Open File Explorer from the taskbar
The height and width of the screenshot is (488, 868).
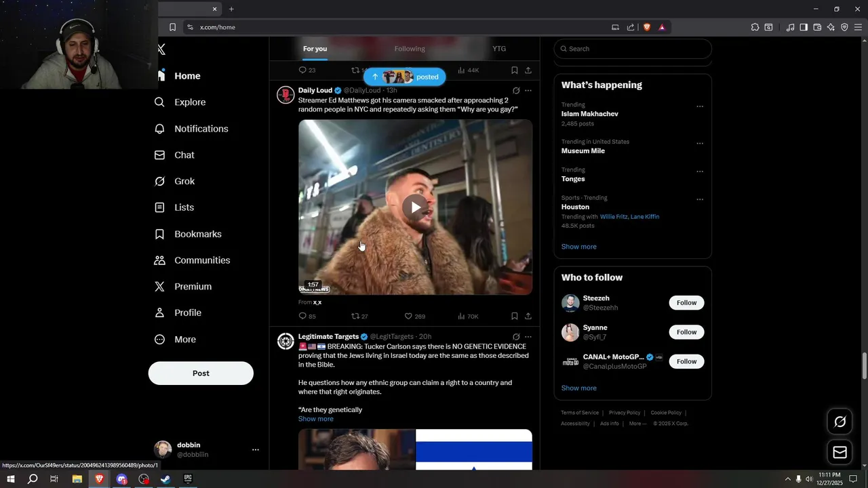coord(77,479)
